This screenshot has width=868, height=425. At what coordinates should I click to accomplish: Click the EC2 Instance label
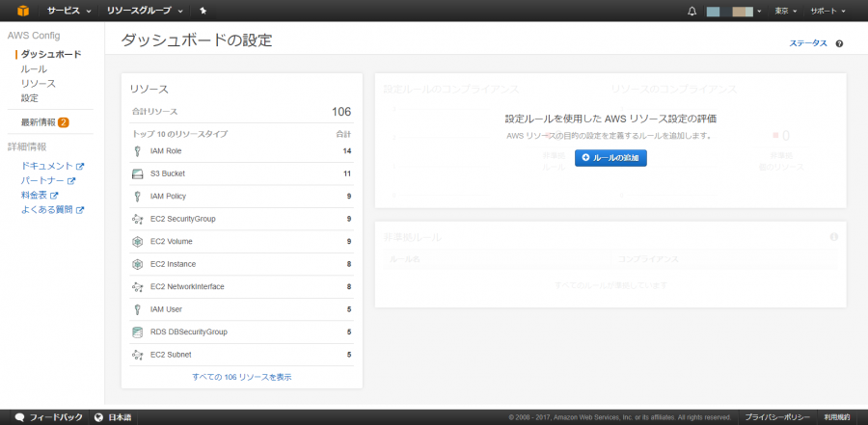point(173,264)
